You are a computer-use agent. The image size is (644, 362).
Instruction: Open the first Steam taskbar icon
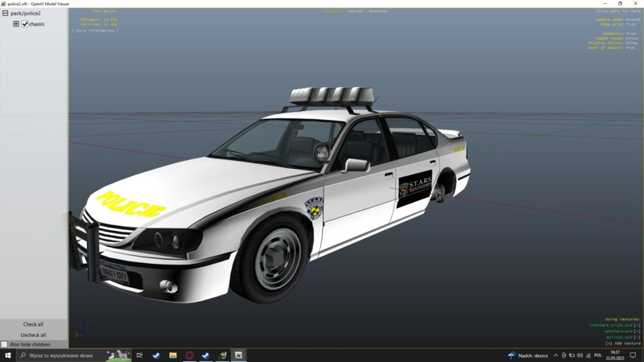click(156, 355)
